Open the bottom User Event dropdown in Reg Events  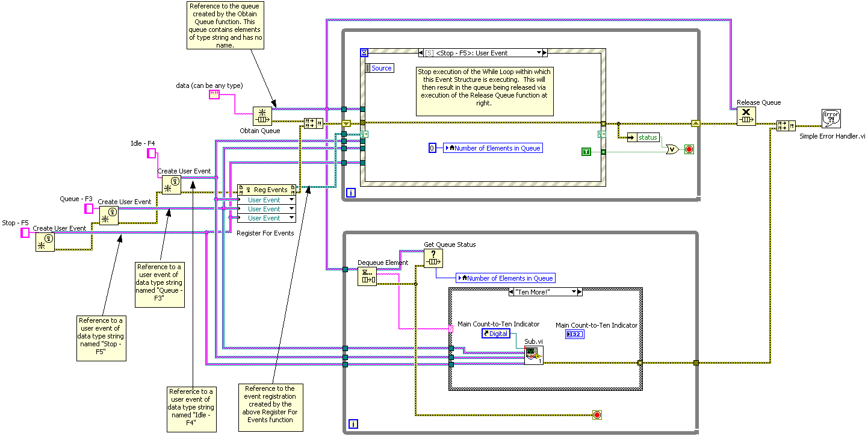[x=291, y=218]
